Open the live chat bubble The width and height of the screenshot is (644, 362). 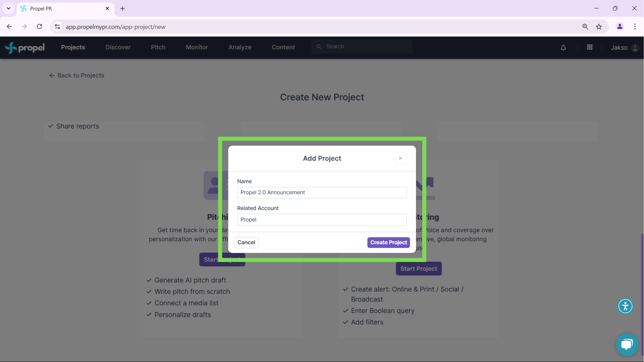(627, 345)
